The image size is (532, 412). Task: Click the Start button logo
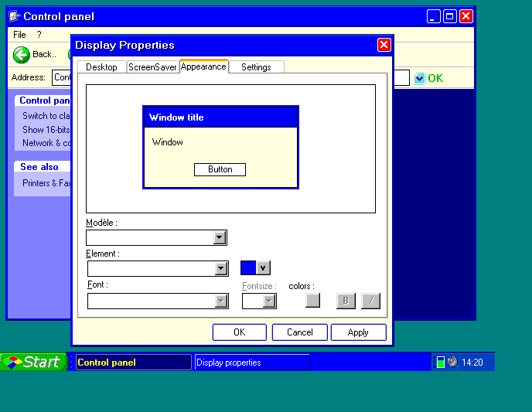coord(12,363)
